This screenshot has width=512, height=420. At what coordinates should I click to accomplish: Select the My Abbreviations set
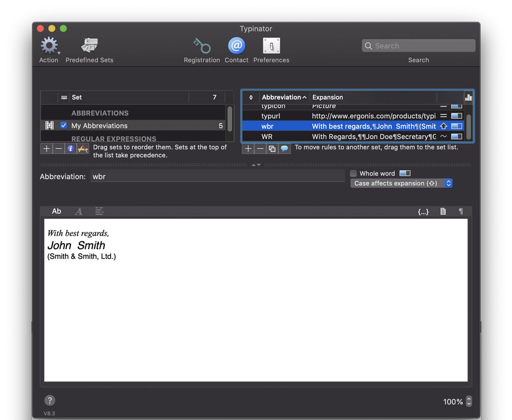coord(133,126)
